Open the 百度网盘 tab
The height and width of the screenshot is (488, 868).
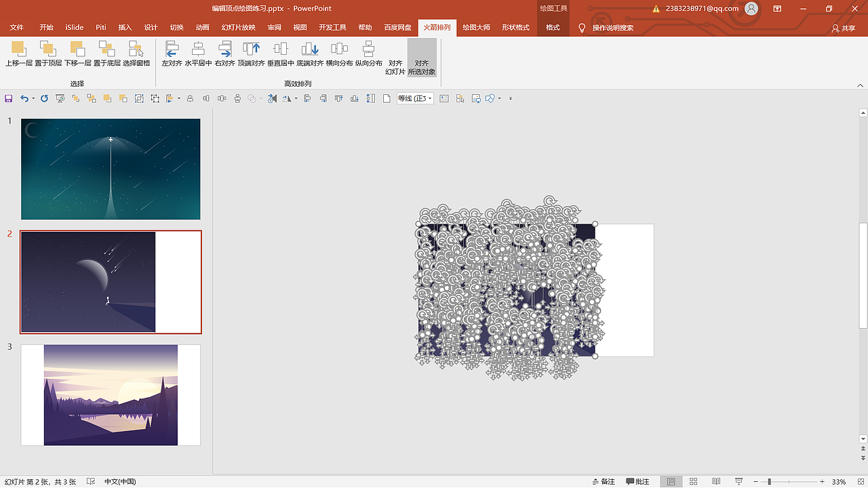coord(397,28)
